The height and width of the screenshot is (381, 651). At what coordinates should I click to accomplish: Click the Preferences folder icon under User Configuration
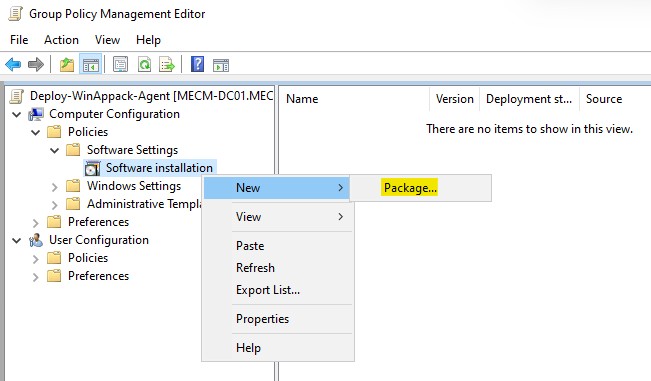tap(54, 276)
